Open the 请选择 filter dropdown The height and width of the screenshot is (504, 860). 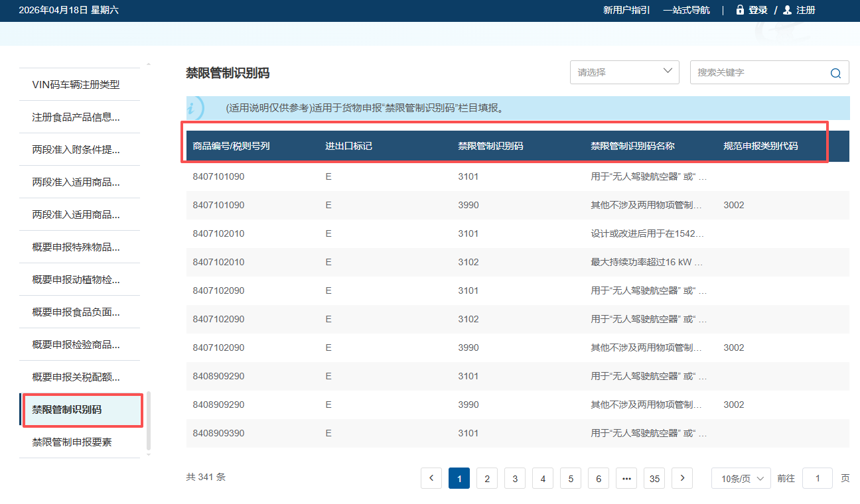pos(624,72)
